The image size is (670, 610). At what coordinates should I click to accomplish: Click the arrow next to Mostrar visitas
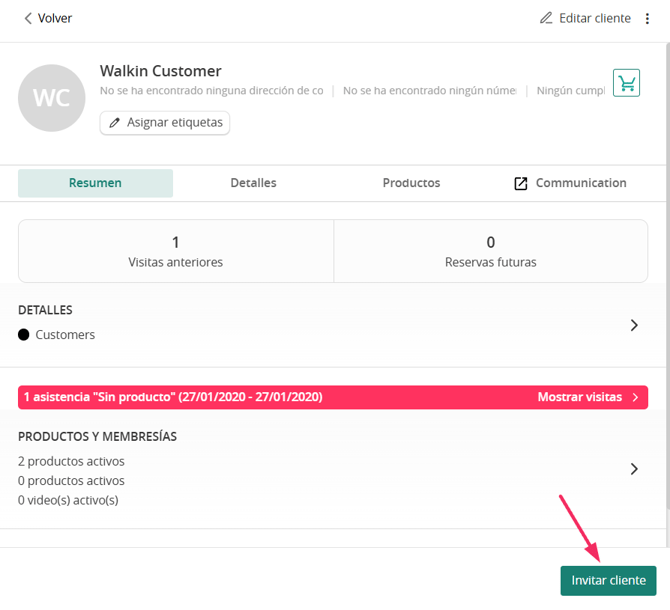pos(635,397)
